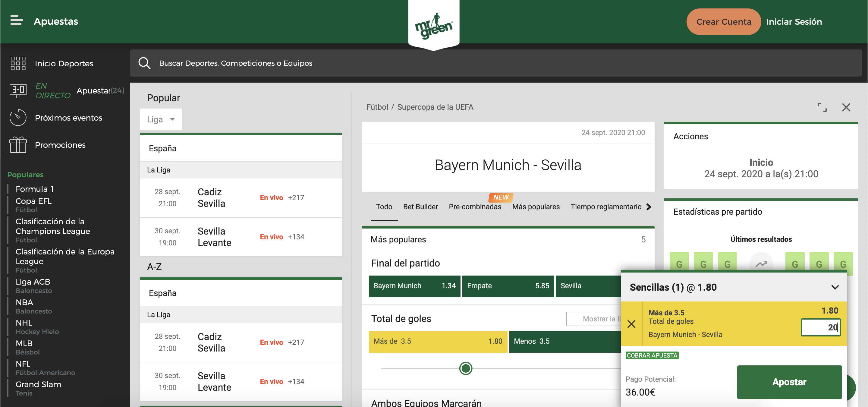This screenshot has width=868, height=407.
Task: Expand the event panel to fullscreen
Action: pos(822,107)
